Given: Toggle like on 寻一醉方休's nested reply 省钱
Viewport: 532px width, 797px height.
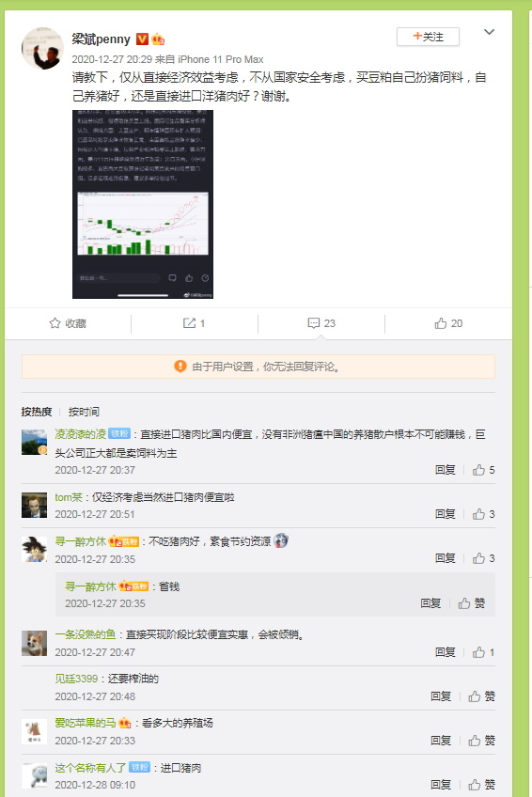Looking at the screenshot, I should [x=464, y=602].
